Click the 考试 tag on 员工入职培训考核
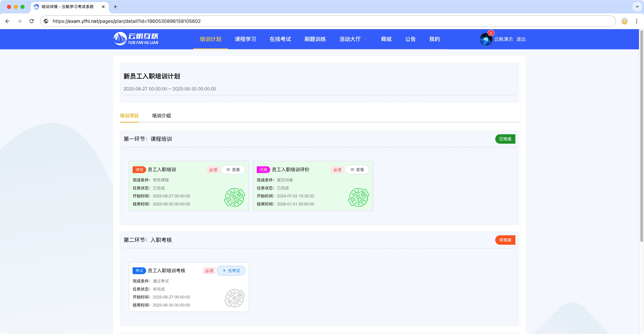644x334 pixels. (139, 271)
